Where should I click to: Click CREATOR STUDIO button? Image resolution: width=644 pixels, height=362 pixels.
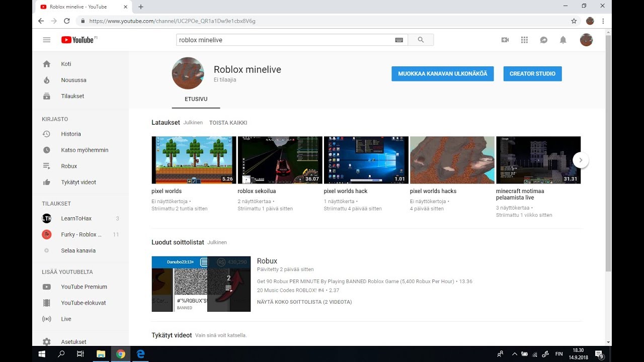(x=532, y=73)
